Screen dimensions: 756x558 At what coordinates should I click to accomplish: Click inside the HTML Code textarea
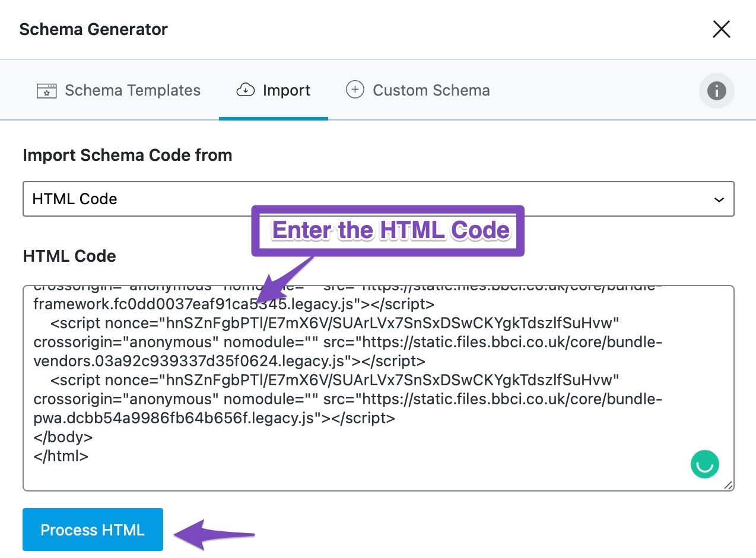point(379,388)
